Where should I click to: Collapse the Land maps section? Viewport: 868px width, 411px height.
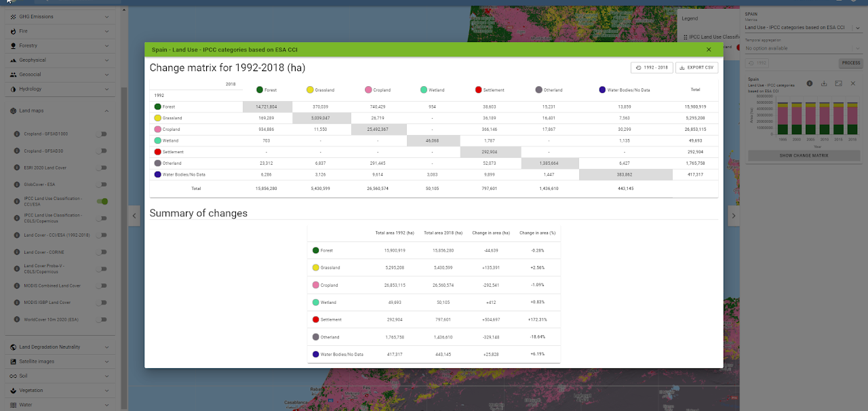[106, 111]
